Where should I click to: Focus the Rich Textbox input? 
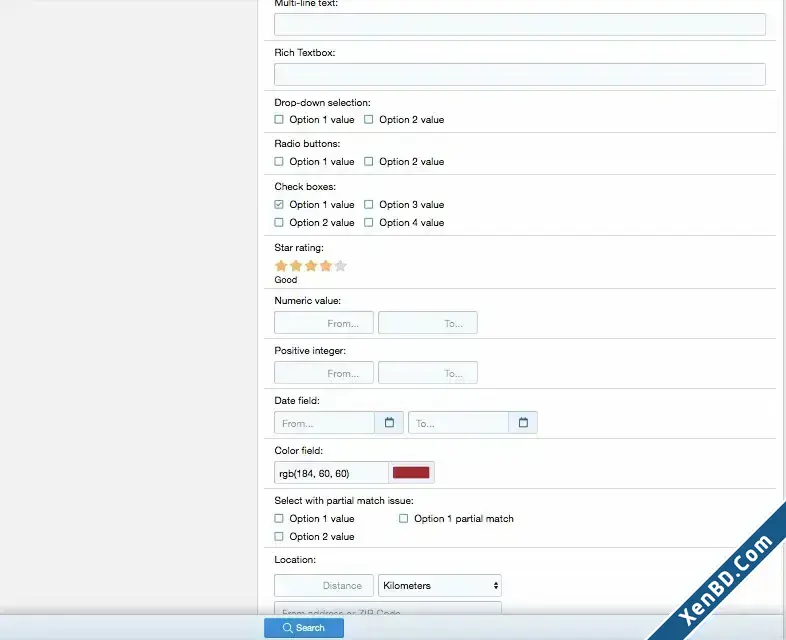tap(520, 74)
